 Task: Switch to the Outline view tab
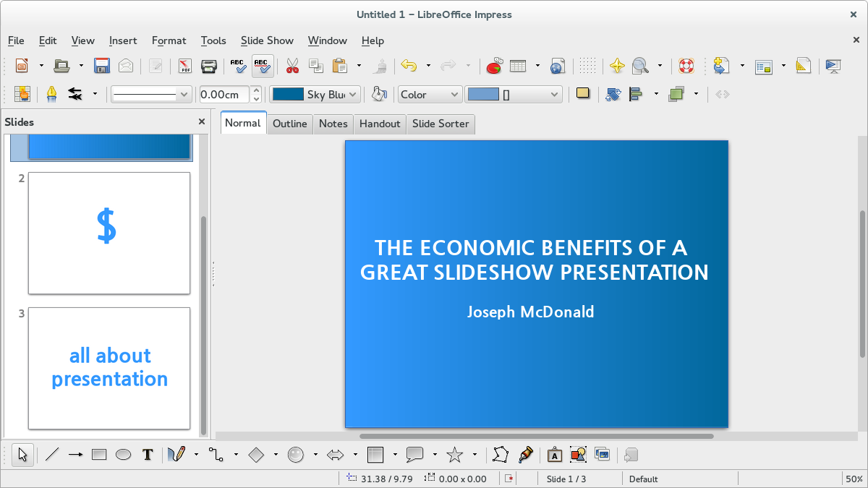coord(290,124)
